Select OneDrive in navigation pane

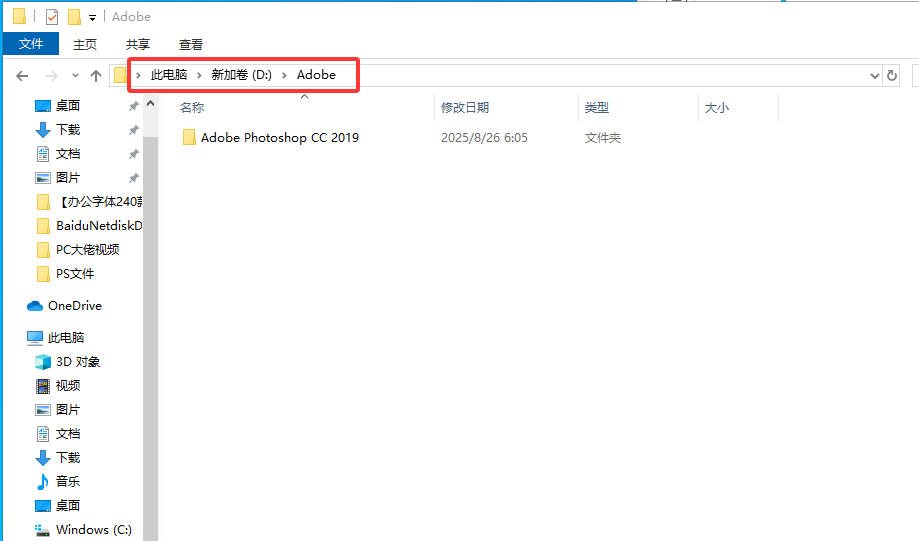[x=75, y=306]
